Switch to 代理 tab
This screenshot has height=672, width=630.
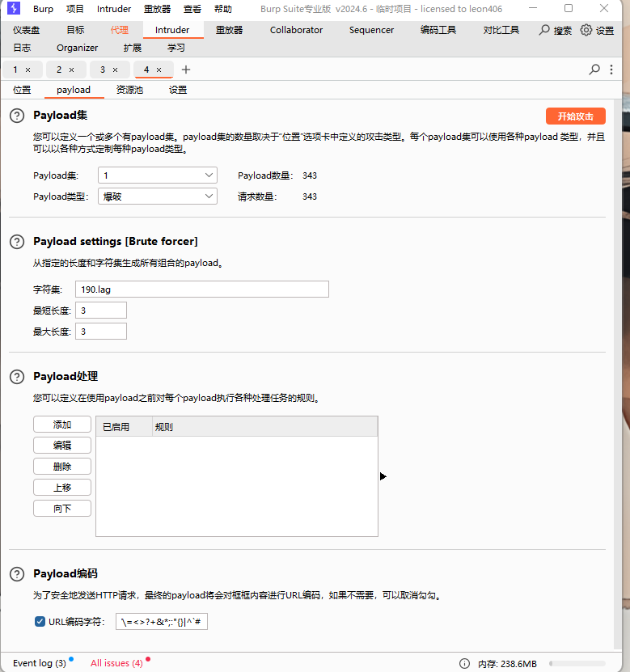(x=119, y=30)
